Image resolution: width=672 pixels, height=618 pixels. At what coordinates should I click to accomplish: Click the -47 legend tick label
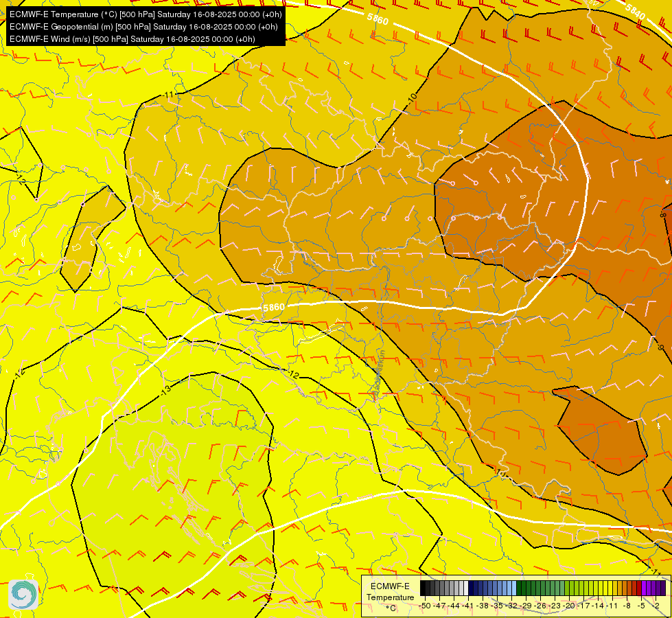(x=439, y=606)
